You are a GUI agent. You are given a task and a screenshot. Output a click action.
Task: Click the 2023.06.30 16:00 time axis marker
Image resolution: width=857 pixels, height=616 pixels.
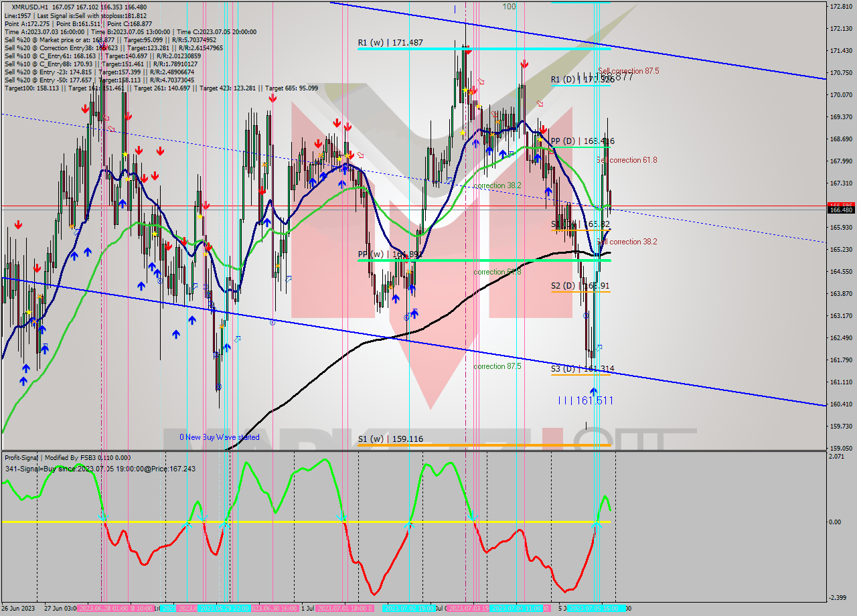pyautogui.click(x=275, y=608)
